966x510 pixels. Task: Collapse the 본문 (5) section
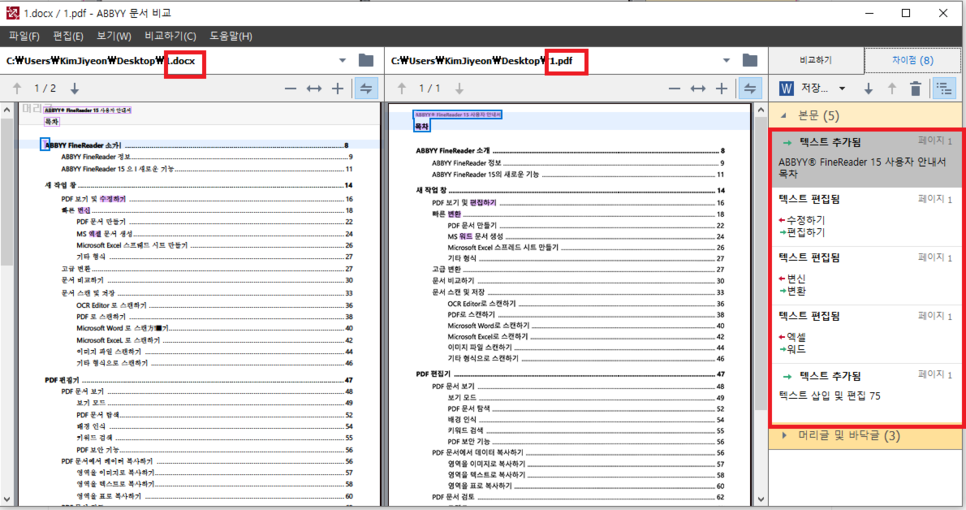[x=783, y=115]
